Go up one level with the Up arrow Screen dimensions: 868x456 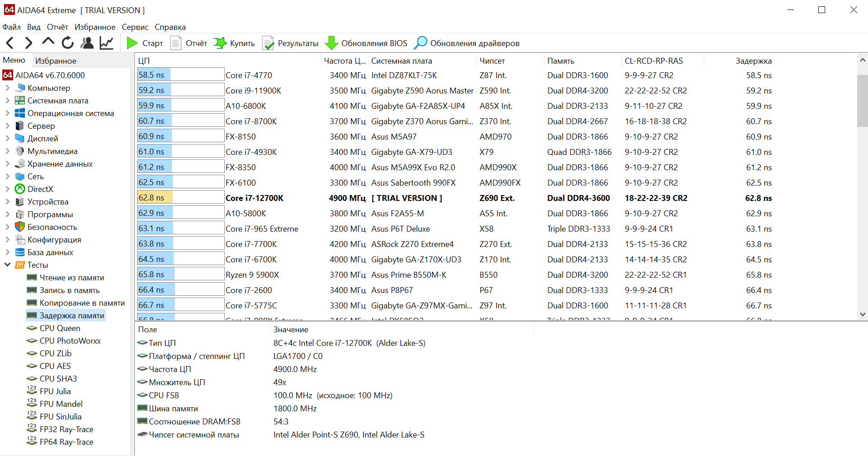pos(48,42)
